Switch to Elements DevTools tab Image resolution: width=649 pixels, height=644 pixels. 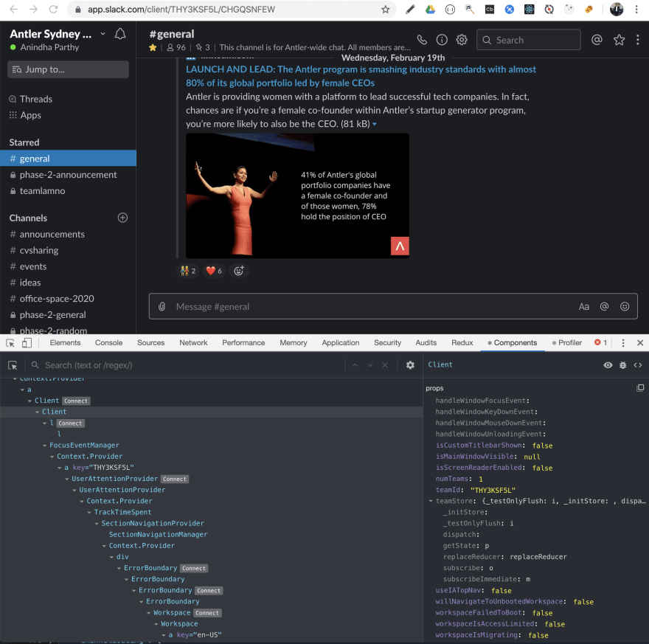(x=65, y=343)
